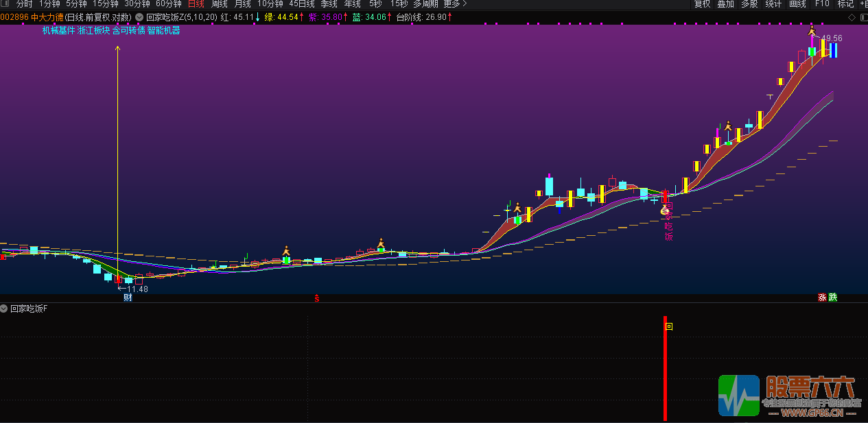
Task: Open the 回家吃饭Z indicator dropdown arrow
Action: (139, 17)
